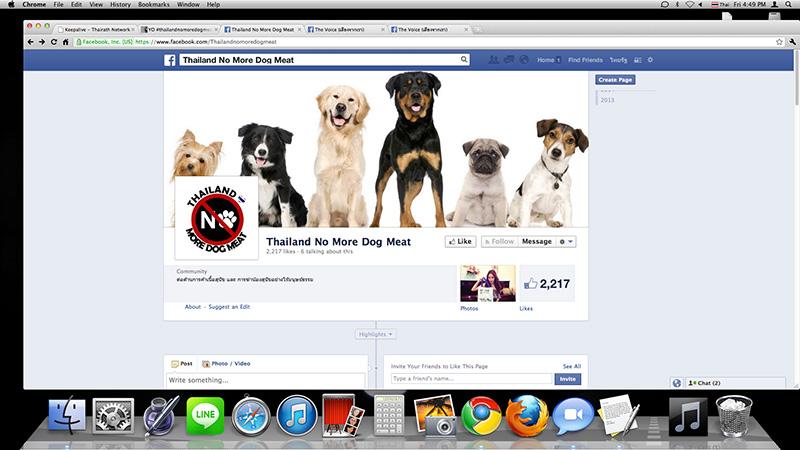Click the Message button
This screenshot has width=800, height=450.
pyautogui.click(x=537, y=241)
